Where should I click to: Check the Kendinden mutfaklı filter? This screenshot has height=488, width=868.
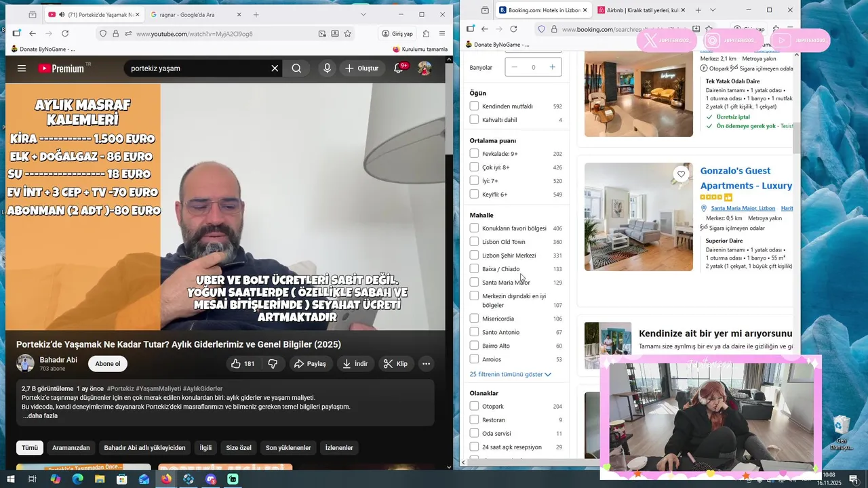[x=474, y=106]
